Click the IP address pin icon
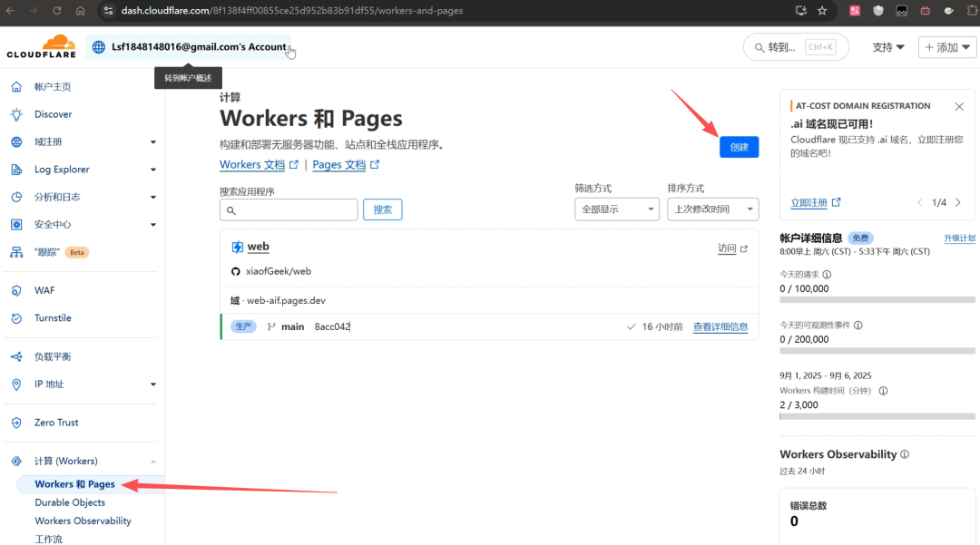980x545 pixels. click(17, 384)
